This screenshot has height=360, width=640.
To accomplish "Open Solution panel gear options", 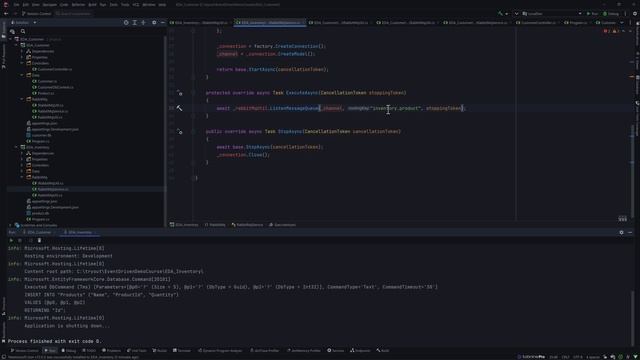I will tap(154, 22).
